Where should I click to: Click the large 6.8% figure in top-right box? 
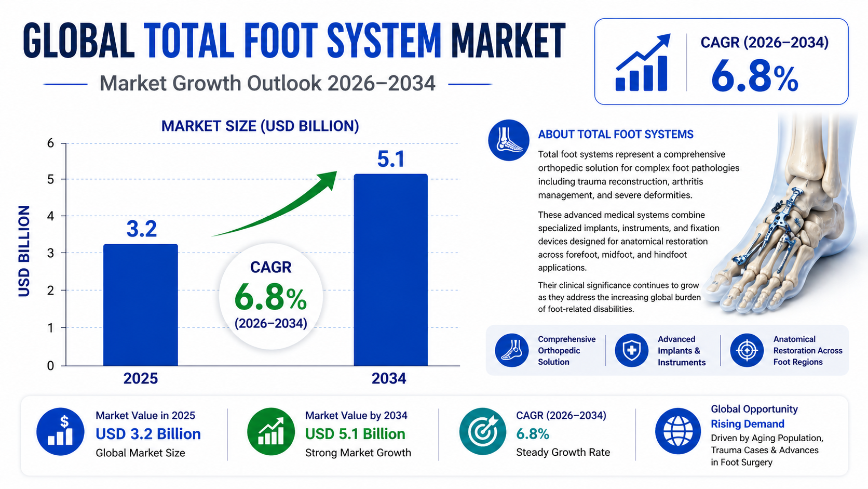[754, 76]
